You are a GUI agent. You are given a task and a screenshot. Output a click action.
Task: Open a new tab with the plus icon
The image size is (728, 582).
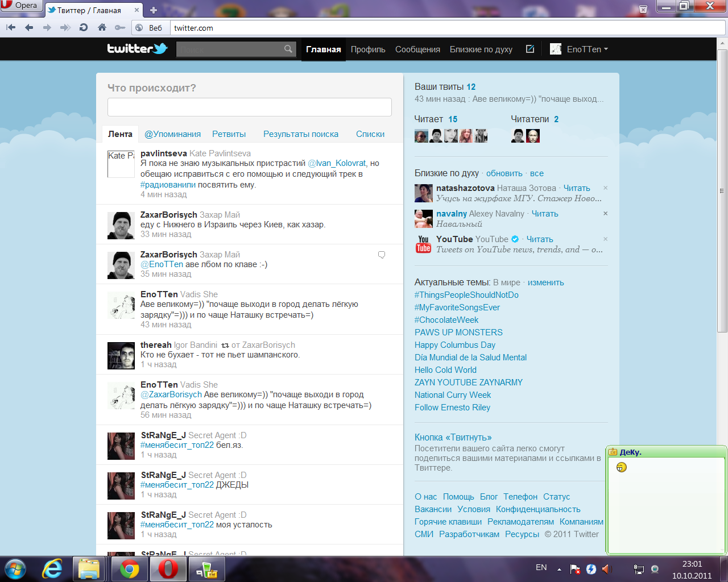[154, 10]
